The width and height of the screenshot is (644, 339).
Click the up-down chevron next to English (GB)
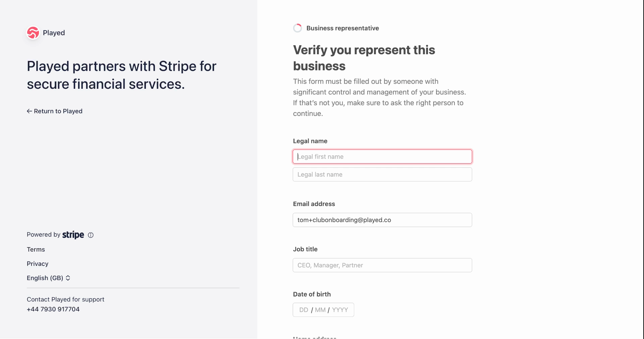(x=68, y=278)
